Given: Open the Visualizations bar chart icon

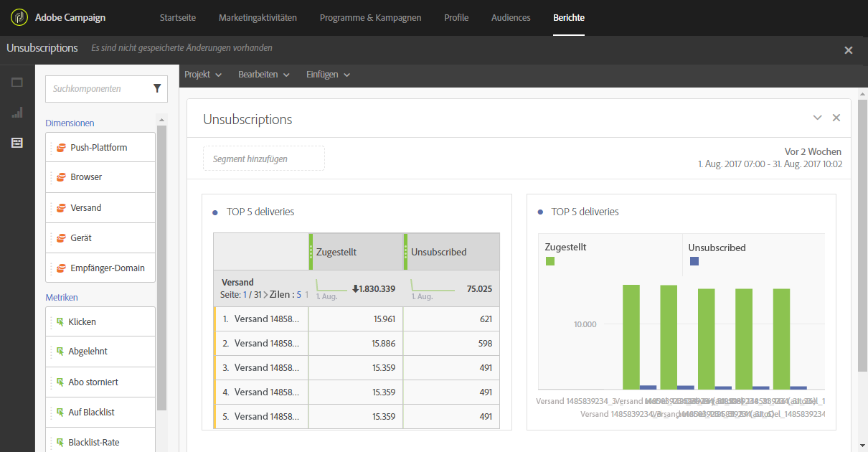Looking at the screenshot, I should [x=17, y=113].
